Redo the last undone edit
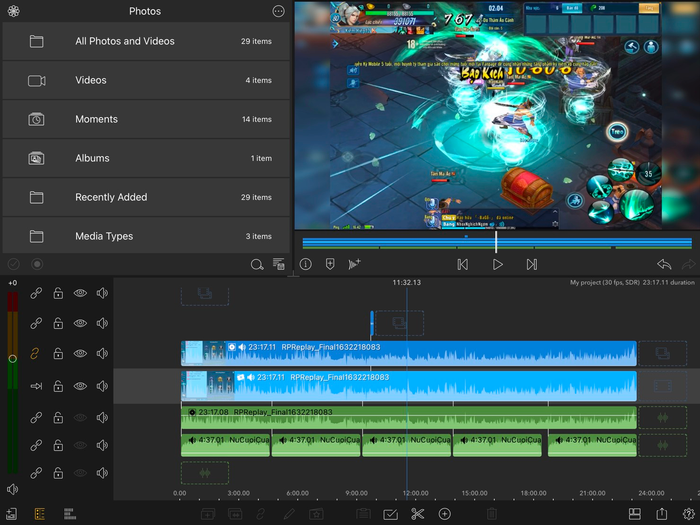 [x=688, y=264]
